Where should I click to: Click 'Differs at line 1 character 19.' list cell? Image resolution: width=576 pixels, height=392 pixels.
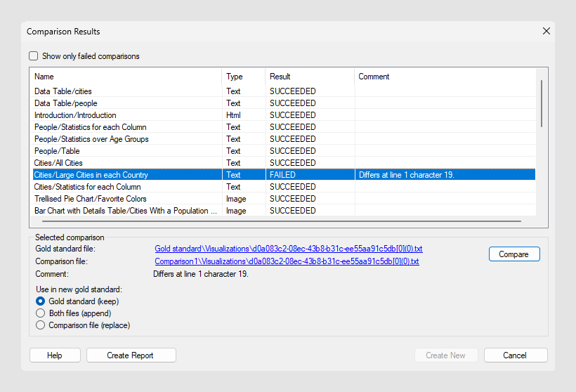click(x=445, y=175)
